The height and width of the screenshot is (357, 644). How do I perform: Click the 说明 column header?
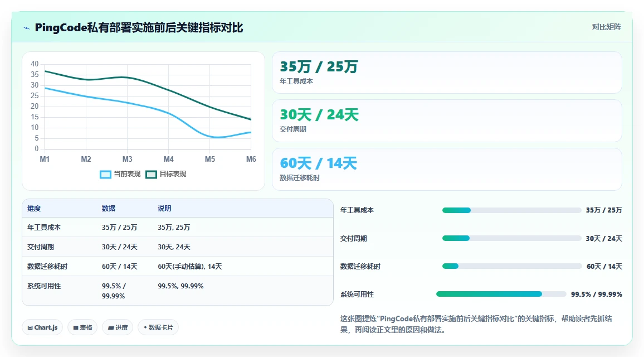point(164,209)
